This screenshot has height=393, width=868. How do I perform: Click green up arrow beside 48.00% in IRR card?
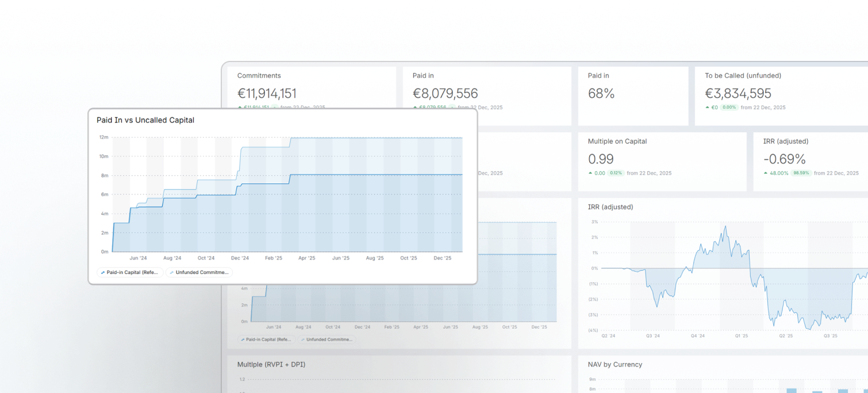(x=766, y=173)
